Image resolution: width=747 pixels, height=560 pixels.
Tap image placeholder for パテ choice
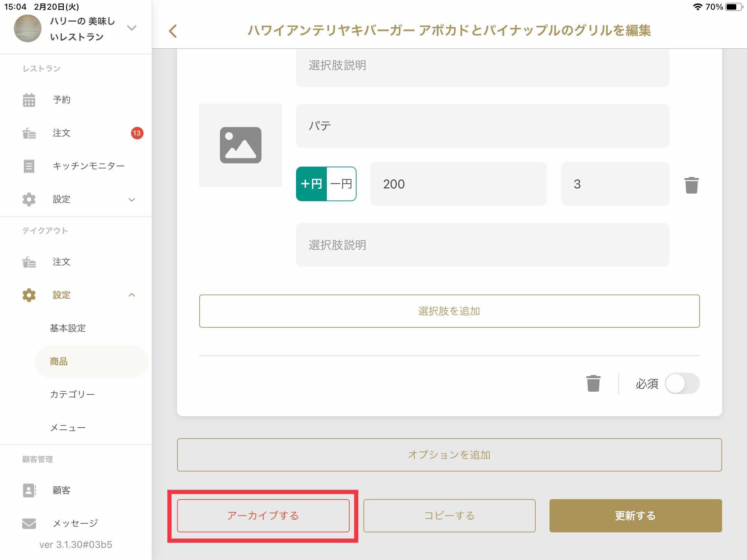[240, 145]
